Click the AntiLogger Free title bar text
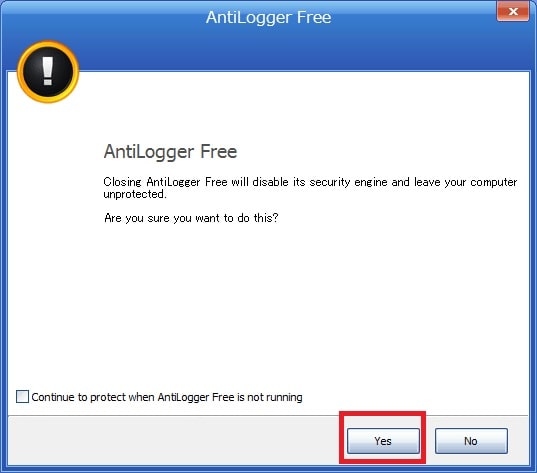The height and width of the screenshot is (473, 537). (268, 17)
